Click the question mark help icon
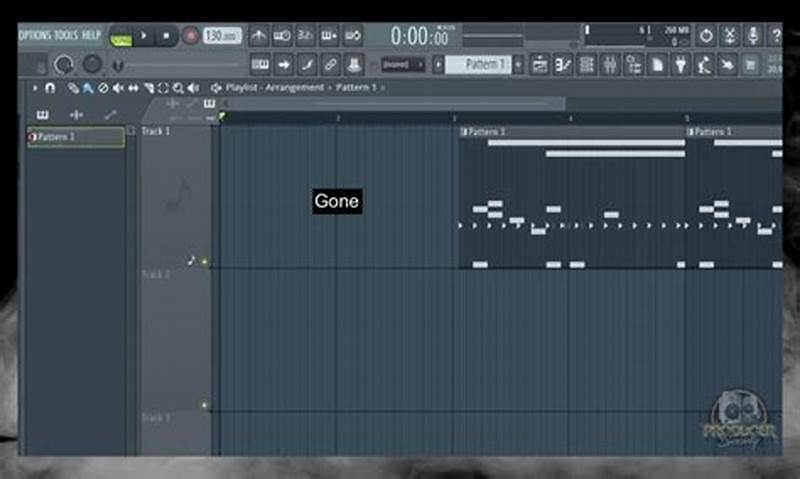Viewport: 800px width, 479px height. click(775, 36)
